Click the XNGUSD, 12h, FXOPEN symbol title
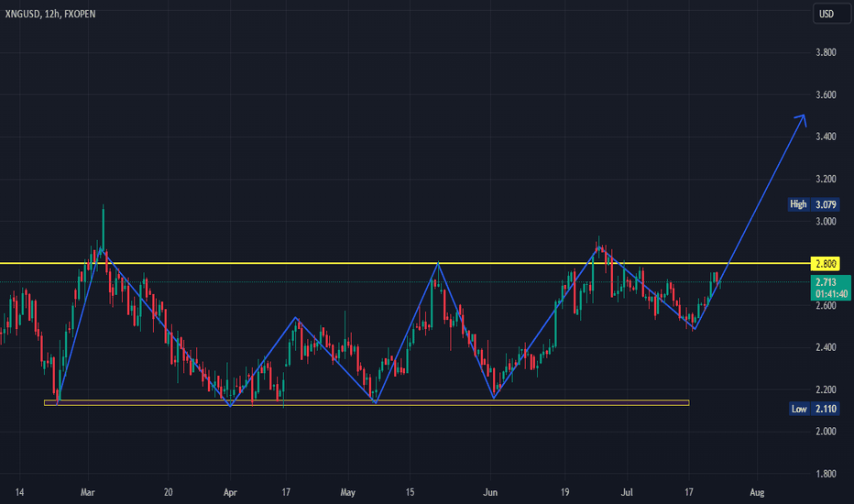 point(50,14)
